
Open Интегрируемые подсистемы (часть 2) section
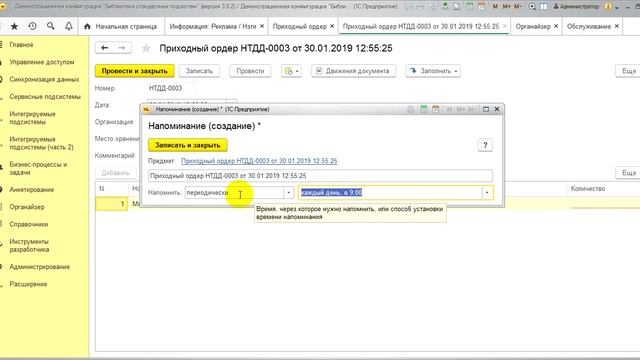click(x=41, y=143)
